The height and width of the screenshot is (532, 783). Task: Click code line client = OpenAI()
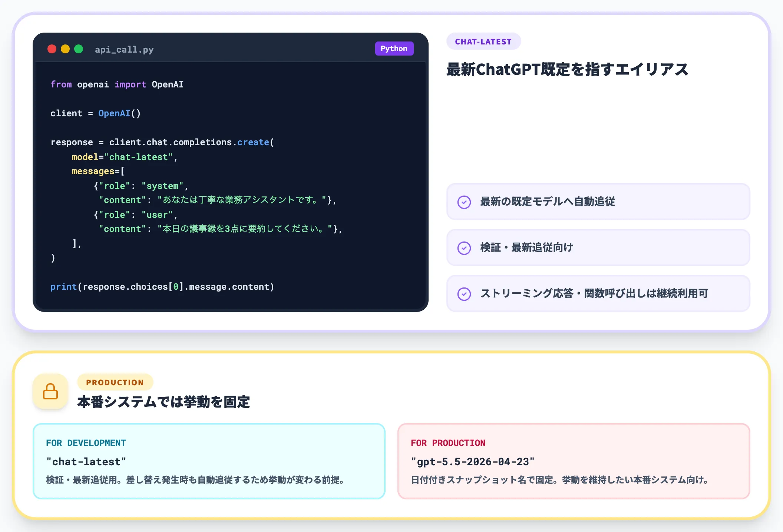[x=96, y=113]
